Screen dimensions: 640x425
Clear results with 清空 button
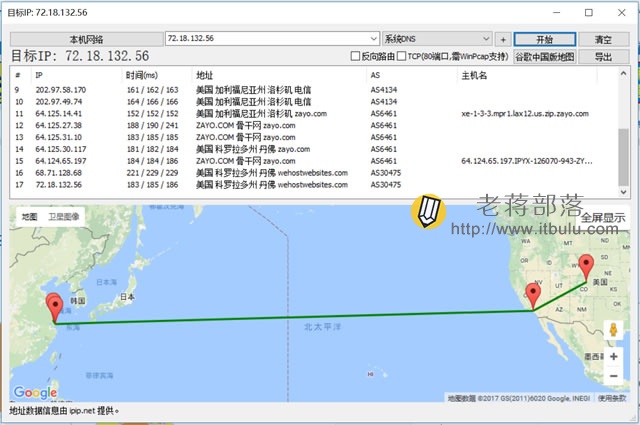coord(603,39)
